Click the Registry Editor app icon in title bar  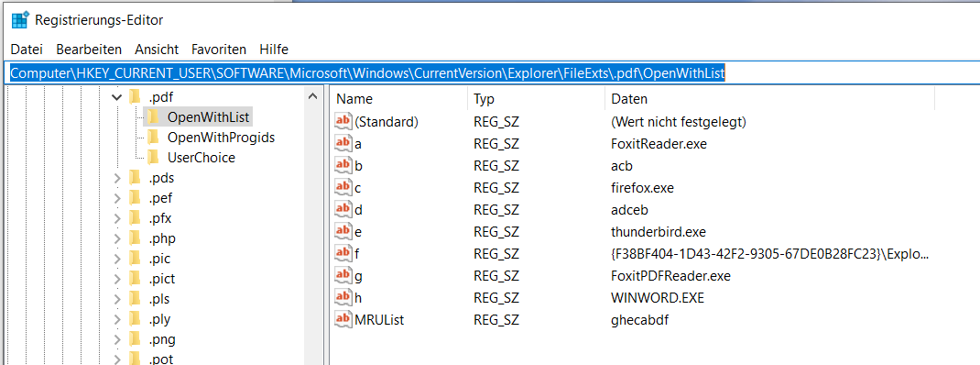[x=20, y=19]
